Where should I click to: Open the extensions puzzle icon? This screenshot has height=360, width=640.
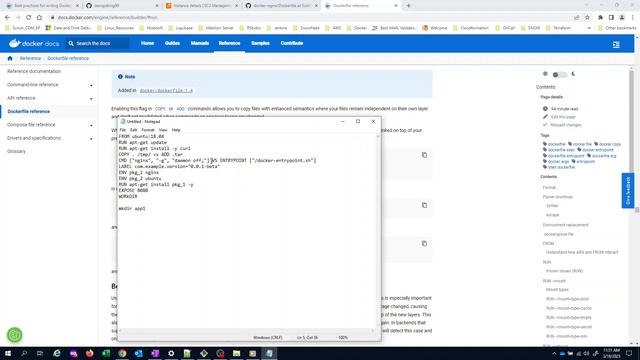point(600,18)
